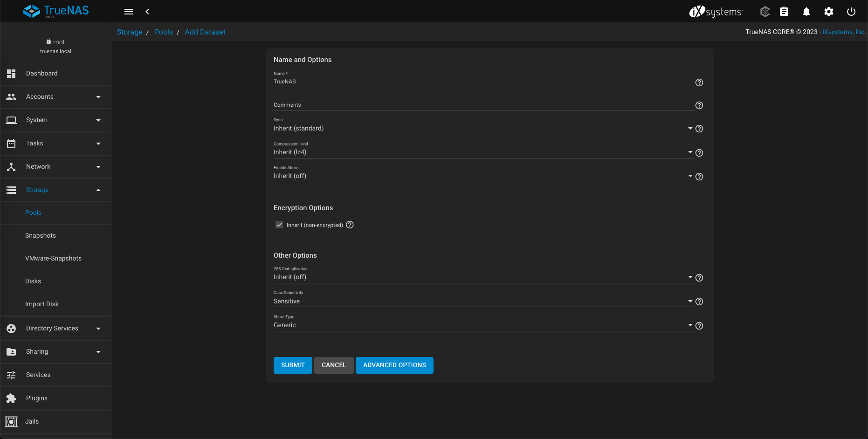Expand the Accounts sidebar menu
The height and width of the screenshot is (439, 868).
[56, 97]
